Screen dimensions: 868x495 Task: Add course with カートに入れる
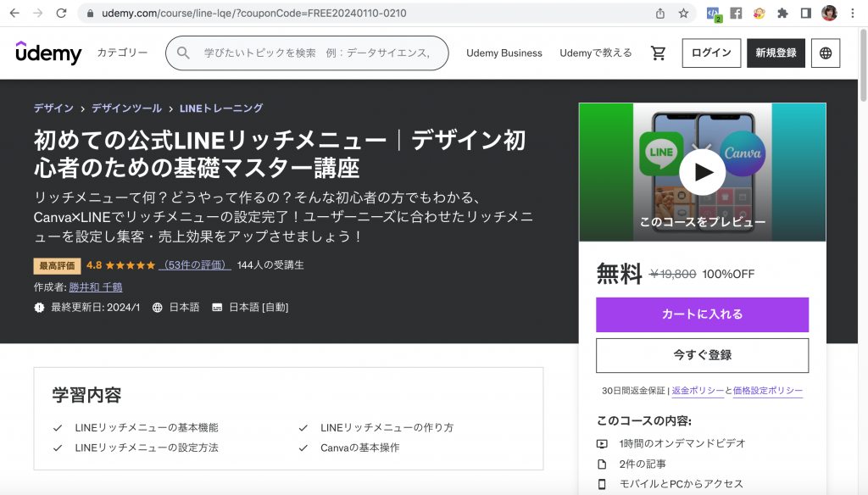[x=702, y=314]
